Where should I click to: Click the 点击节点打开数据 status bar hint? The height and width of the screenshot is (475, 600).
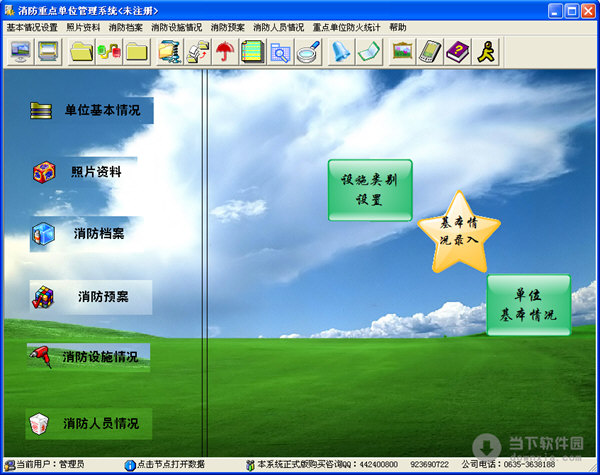click(x=171, y=465)
